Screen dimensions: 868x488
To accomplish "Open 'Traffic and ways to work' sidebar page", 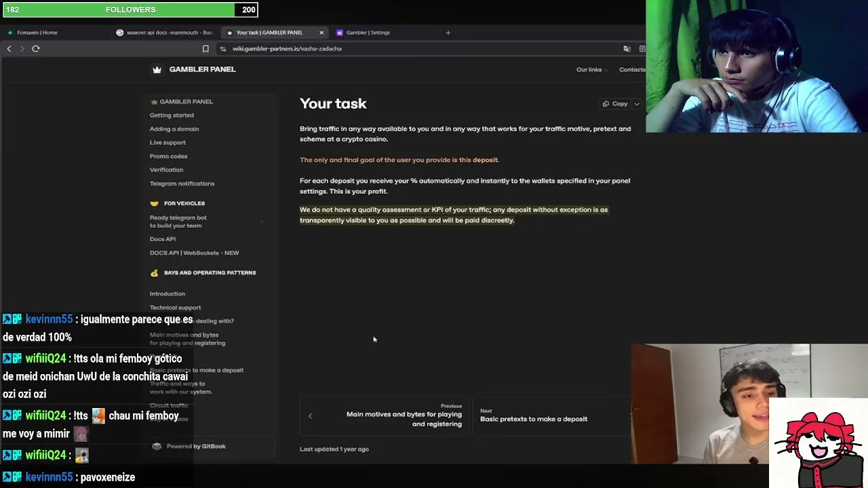I will 181,388.
